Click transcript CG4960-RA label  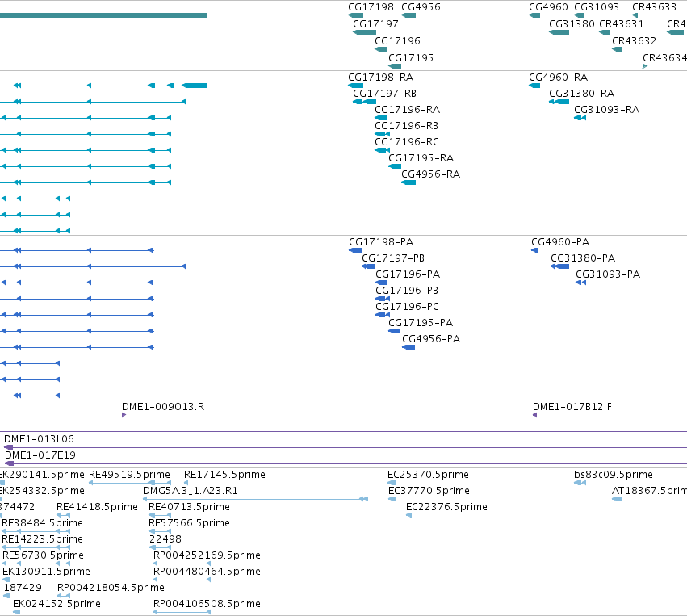point(558,78)
